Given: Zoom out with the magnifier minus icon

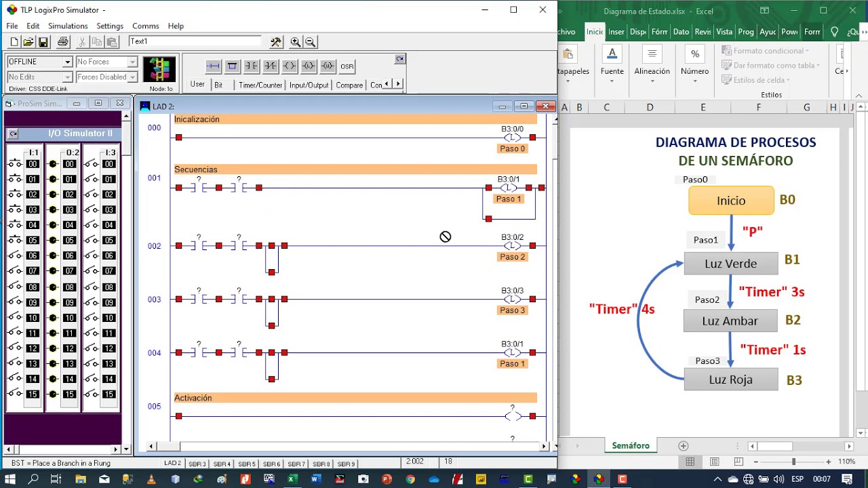Looking at the screenshot, I should pos(310,42).
